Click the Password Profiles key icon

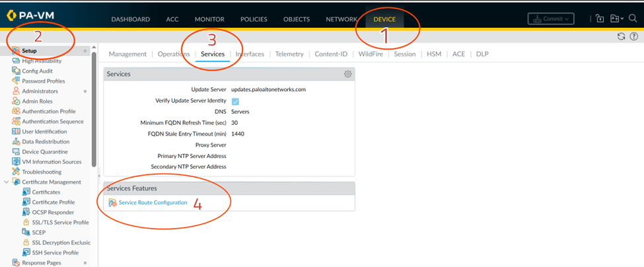click(x=16, y=81)
